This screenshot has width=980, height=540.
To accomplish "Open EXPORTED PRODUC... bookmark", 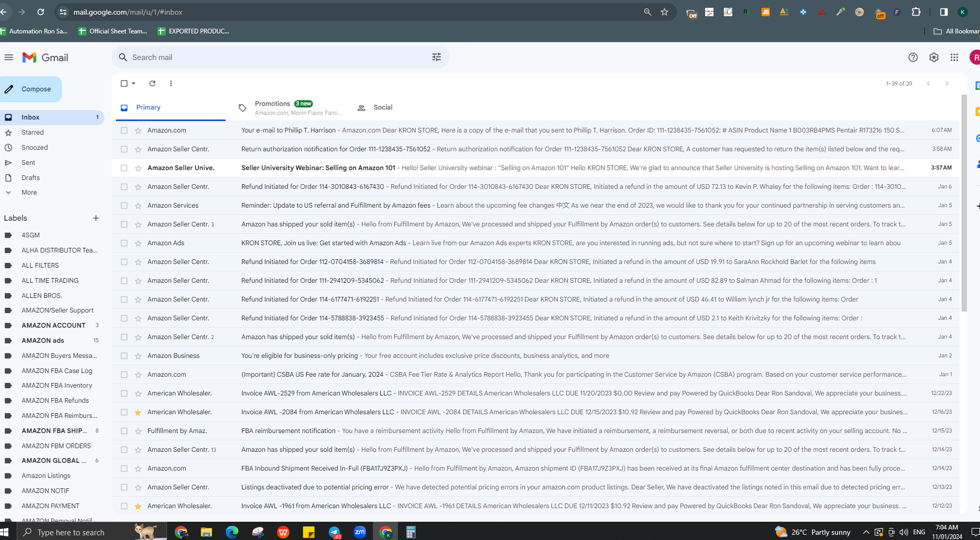I will [x=193, y=31].
